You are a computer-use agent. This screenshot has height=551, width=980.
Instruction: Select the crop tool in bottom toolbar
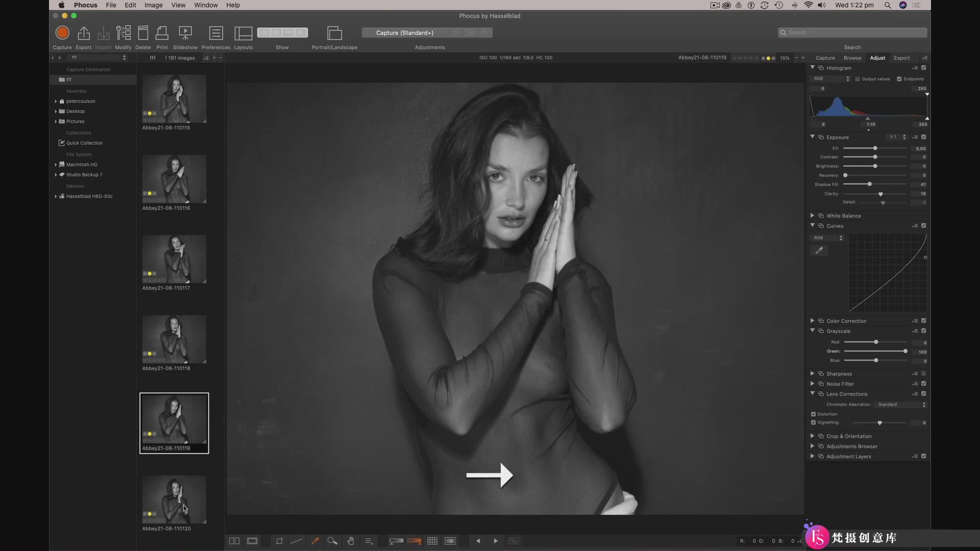(x=279, y=541)
